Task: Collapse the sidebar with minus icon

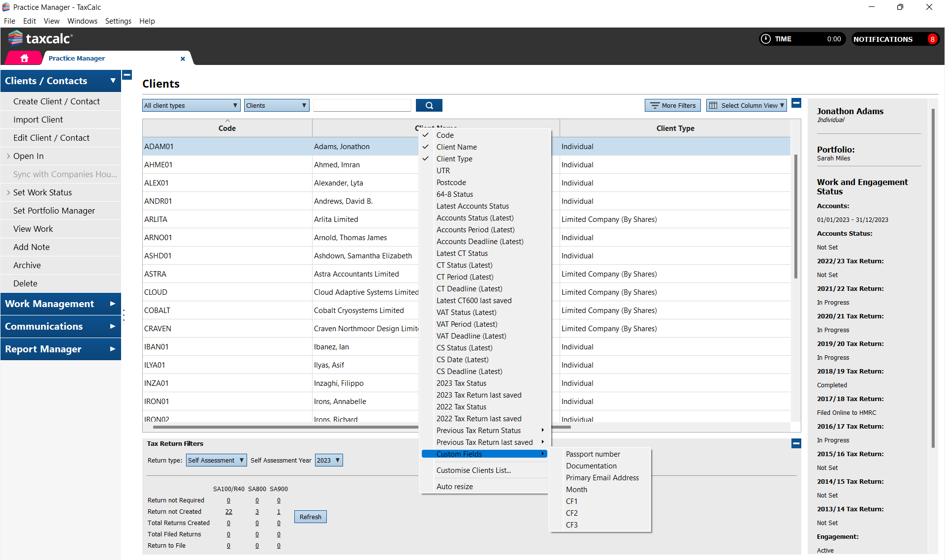Action: tap(127, 75)
